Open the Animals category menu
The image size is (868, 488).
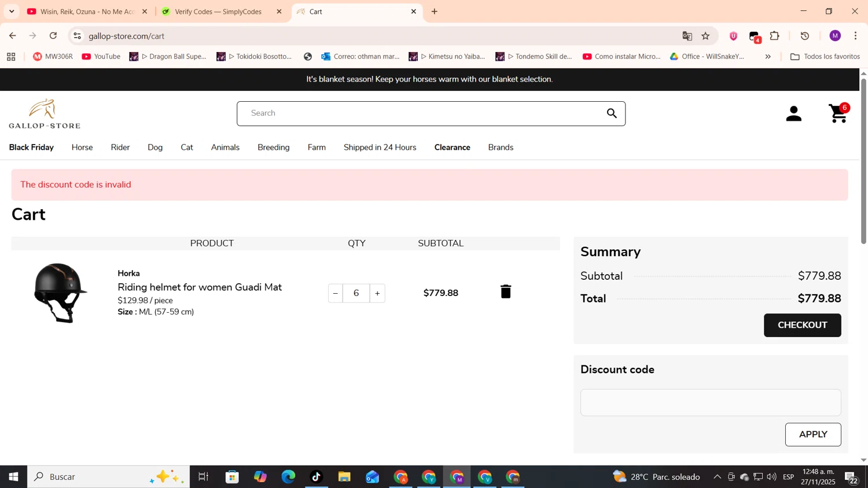(225, 147)
